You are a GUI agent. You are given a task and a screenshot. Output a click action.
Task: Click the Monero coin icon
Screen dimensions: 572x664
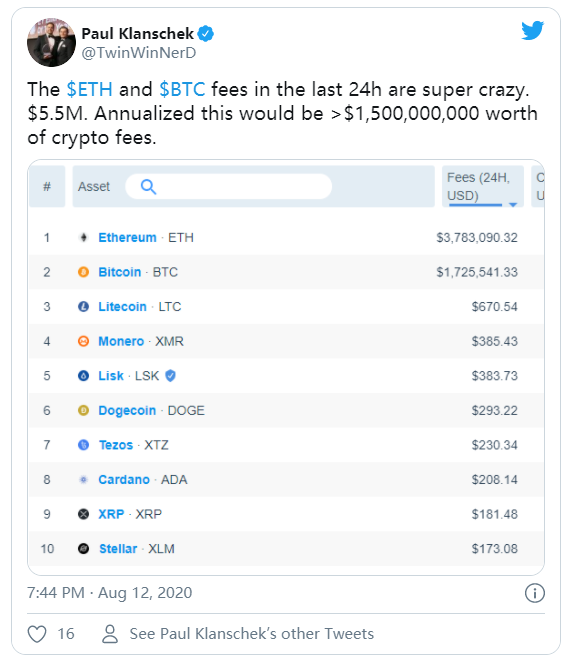(83, 341)
